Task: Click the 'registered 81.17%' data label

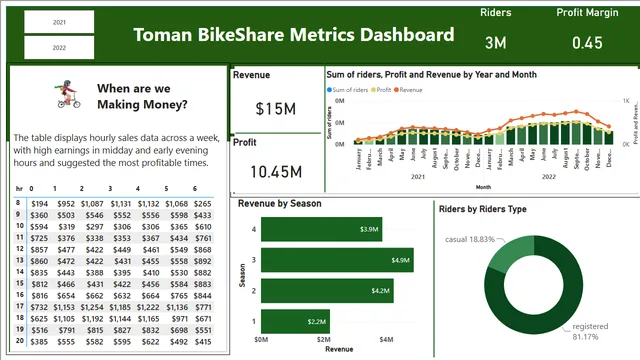Action: [x=590, y=331]
